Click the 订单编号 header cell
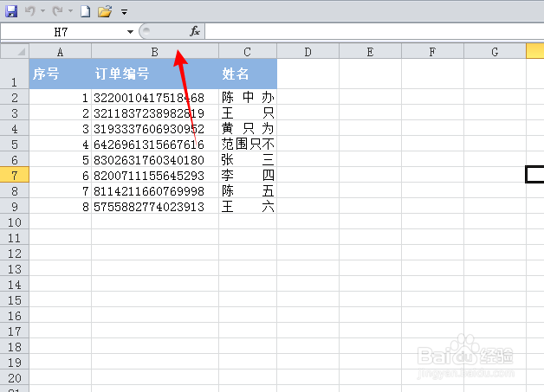The height and width of the screenshot is (392, 544). point(155,74)
